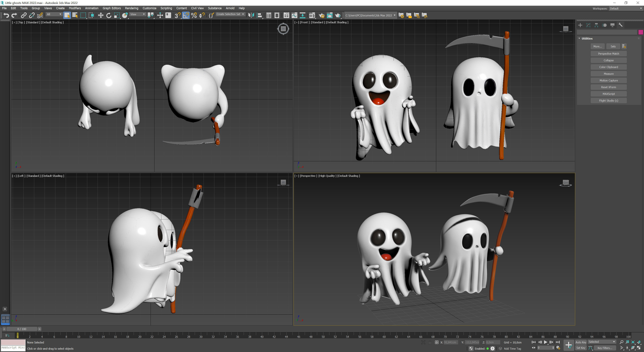Toggle Key Mode next to frame field

533,348
